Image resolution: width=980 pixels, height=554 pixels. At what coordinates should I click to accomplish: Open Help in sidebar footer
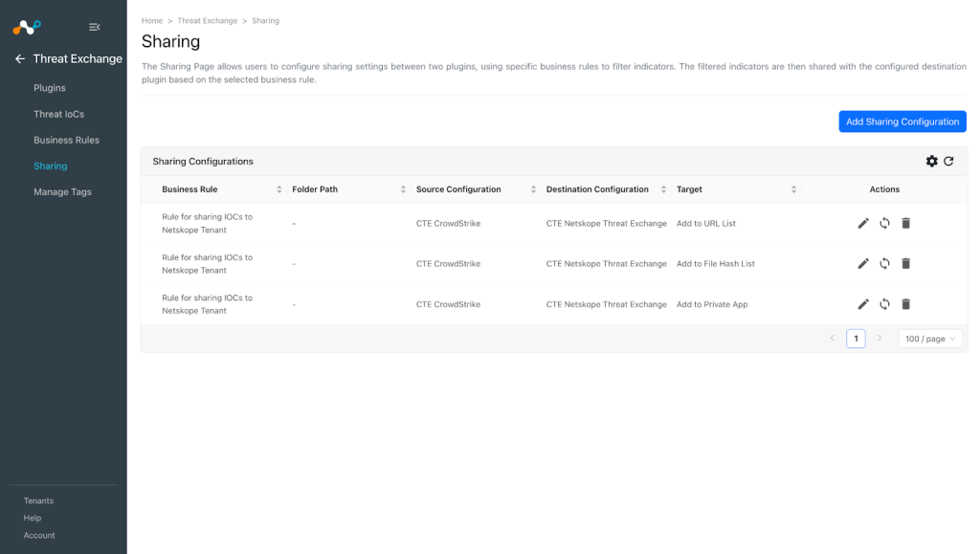click(x=32, y=518)
